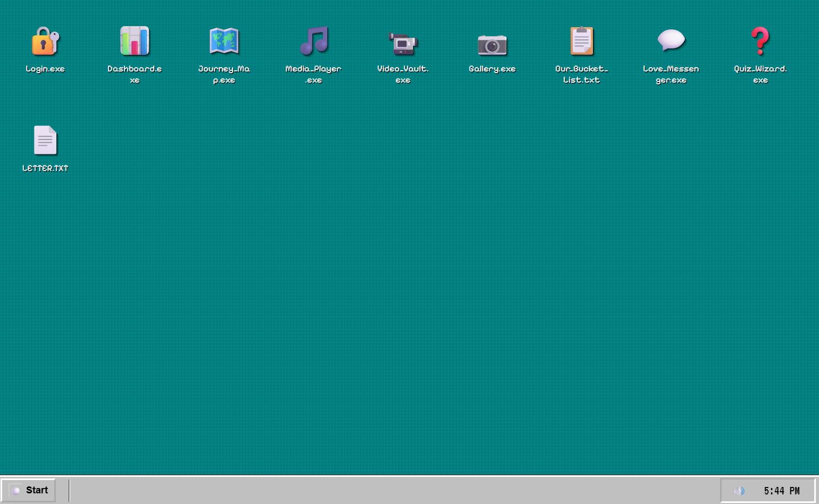The height and width of the screenshot is (504, 819).
Task: Click the Our_Bucket_List.txt clipboard icon
Action: pyautogui.click(x=582, y=42)
